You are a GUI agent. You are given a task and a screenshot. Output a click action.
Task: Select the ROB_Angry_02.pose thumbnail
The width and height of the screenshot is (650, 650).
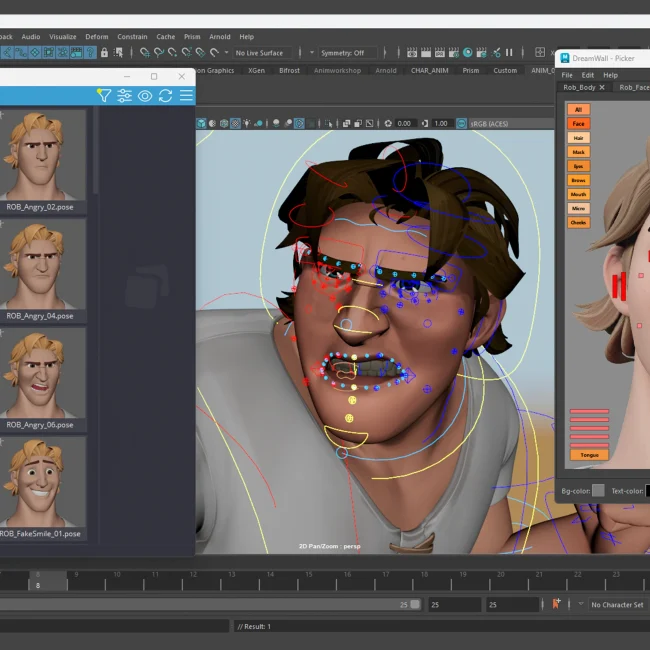(x=43, y=155)
